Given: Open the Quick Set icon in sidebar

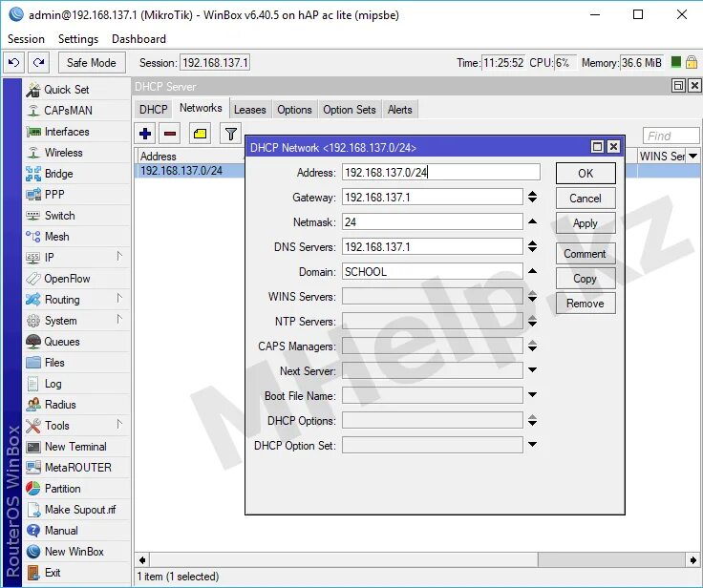Looking at the screenshot, I should click(x=33, y=90).
